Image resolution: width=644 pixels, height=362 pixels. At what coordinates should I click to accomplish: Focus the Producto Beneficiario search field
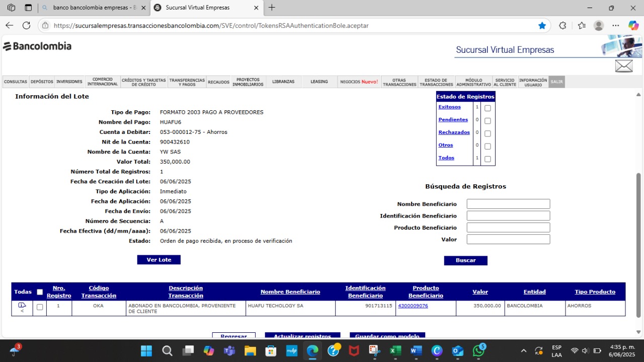coord(508,228)
